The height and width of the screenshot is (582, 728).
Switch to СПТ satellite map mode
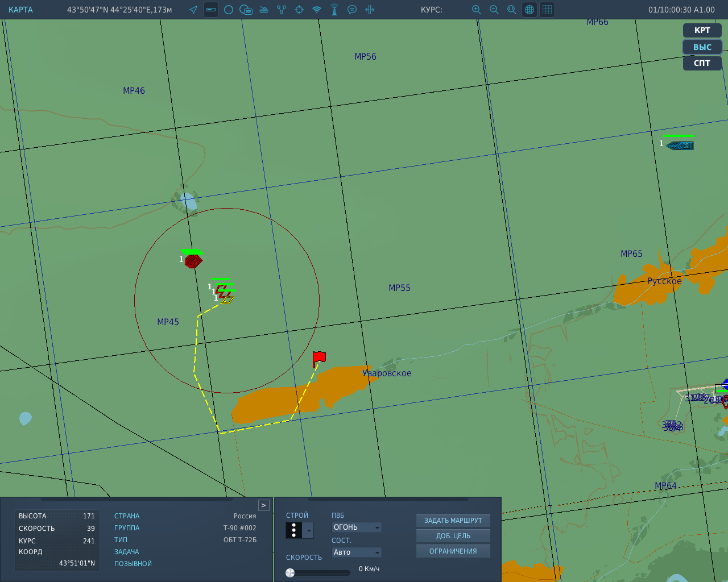702,63
